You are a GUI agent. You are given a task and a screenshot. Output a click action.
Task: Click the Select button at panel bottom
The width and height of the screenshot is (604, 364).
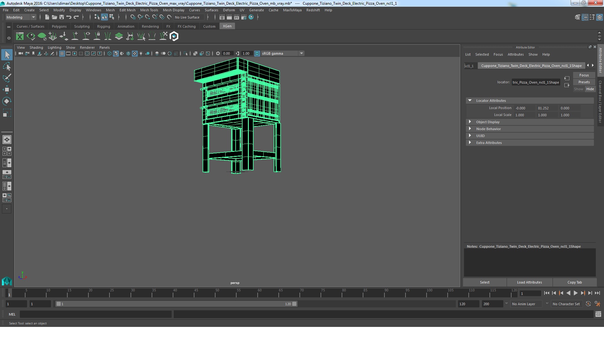(484, 282)
